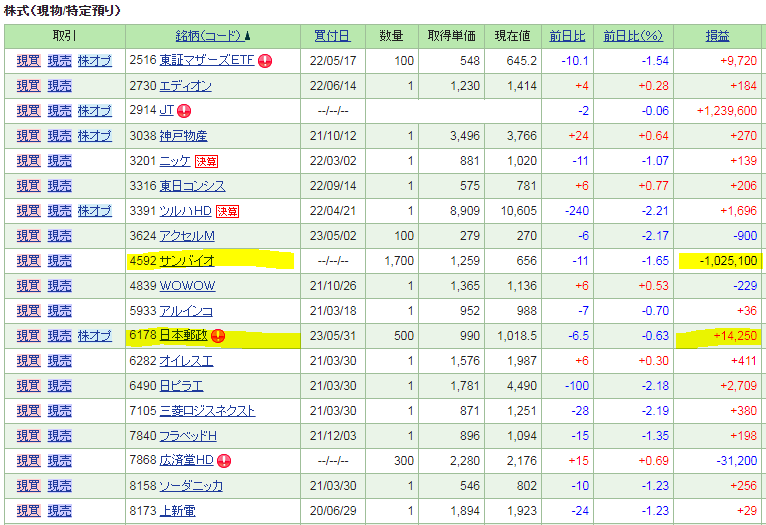Select quantity 1,700 in サンバイオ row
The width and height of the screenshot is (766, 525).
399,261
